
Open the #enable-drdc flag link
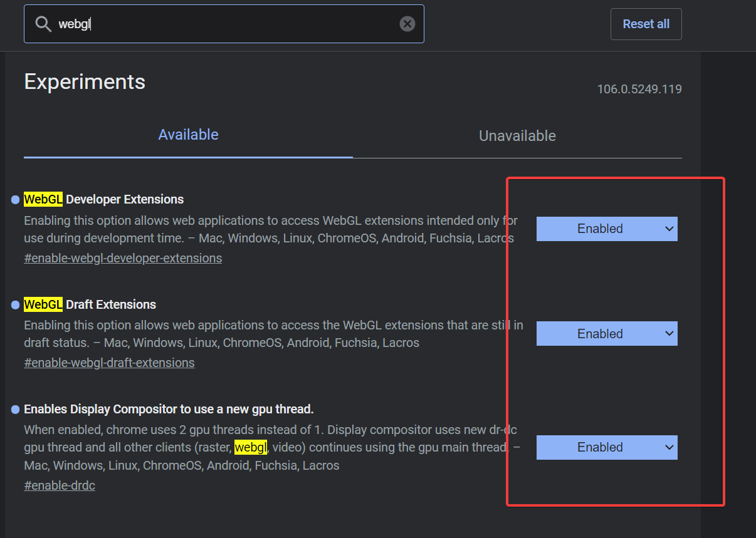click(60, 485)
